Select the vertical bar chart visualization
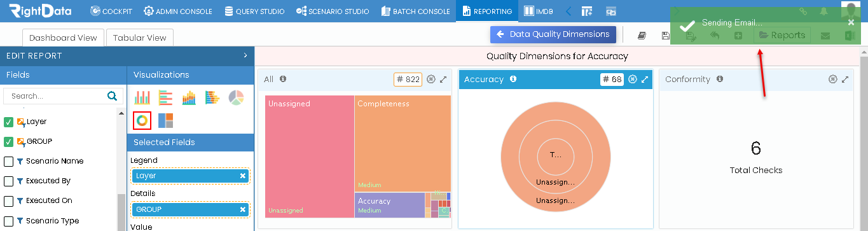 point(142,97)
